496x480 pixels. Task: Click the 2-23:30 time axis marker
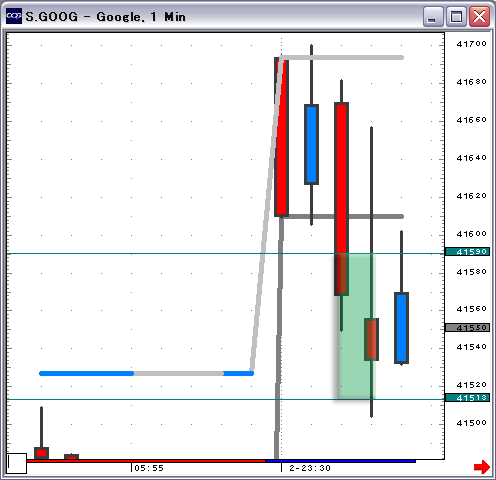click(x=310, y=468)
